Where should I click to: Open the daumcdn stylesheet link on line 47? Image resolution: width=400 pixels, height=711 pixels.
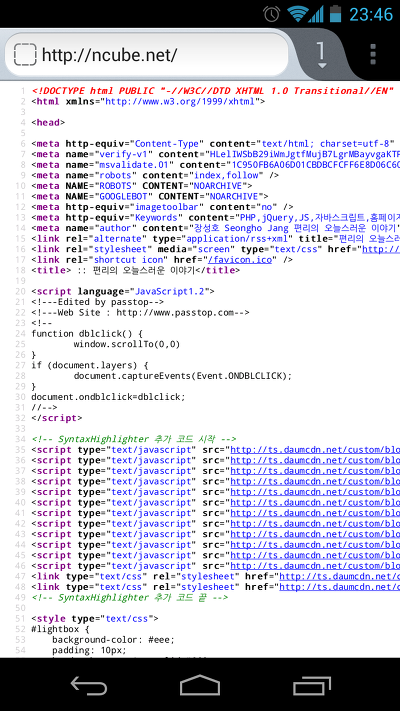point(340,577)
